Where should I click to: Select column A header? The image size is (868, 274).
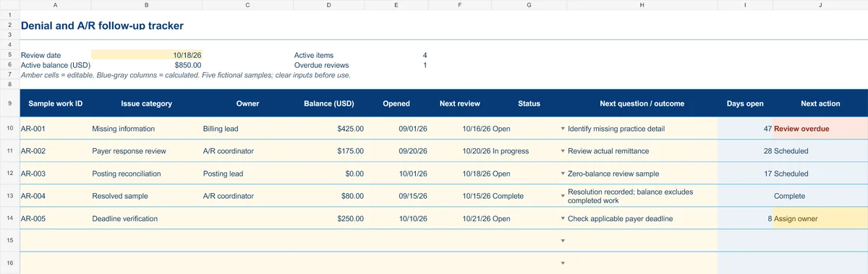point(56,5)
